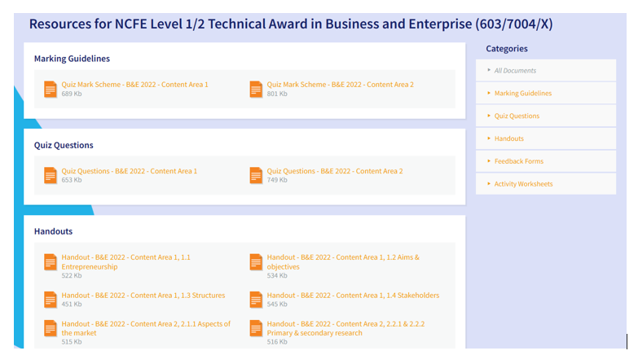Click the 545 Kb file size text

click(x=277, y=305)
